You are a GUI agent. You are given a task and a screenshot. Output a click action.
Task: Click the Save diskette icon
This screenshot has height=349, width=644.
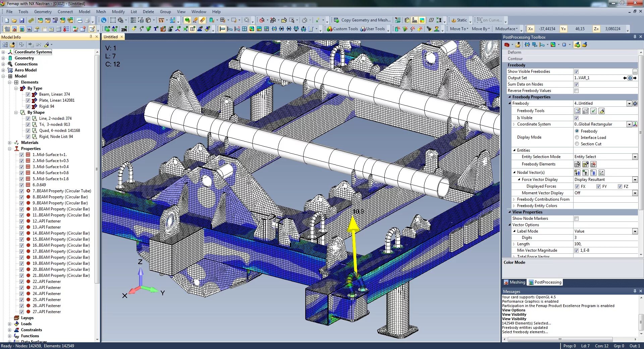[x=22, y=20]
